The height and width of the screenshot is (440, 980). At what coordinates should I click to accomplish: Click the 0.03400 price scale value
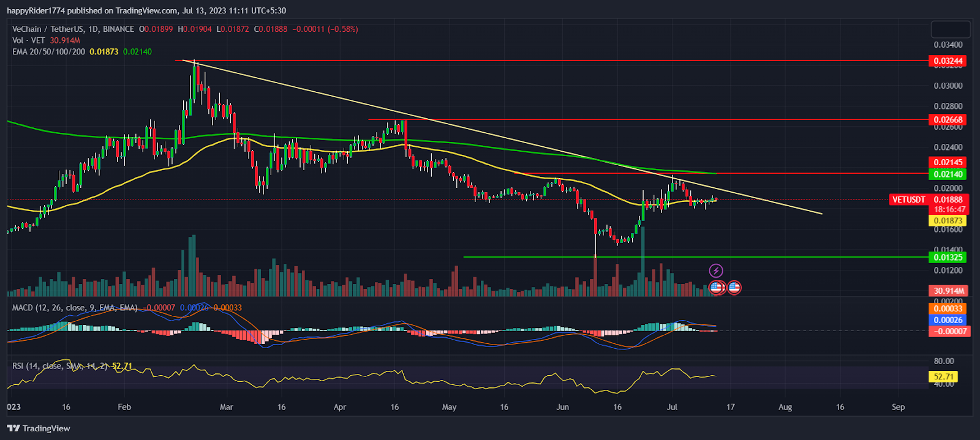click(x=948, y=45)
